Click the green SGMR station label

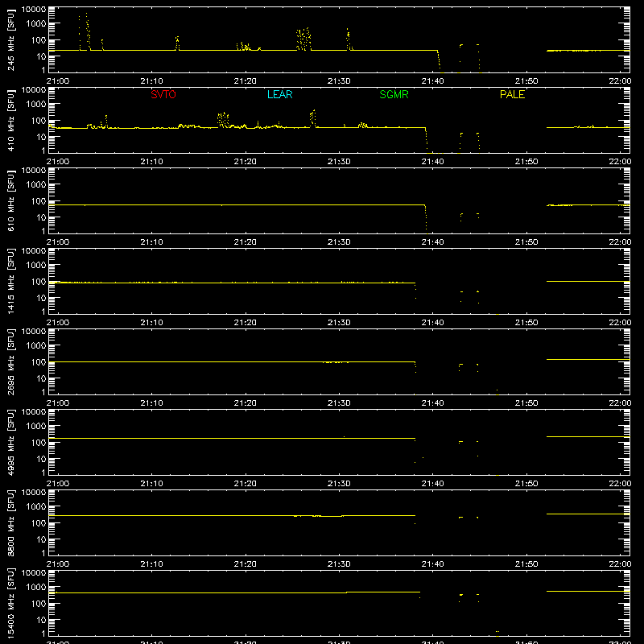coord(394,94)
